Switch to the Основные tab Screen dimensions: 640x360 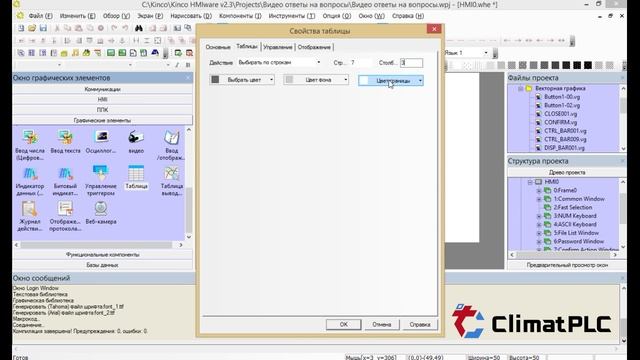(x=218, y=47)
